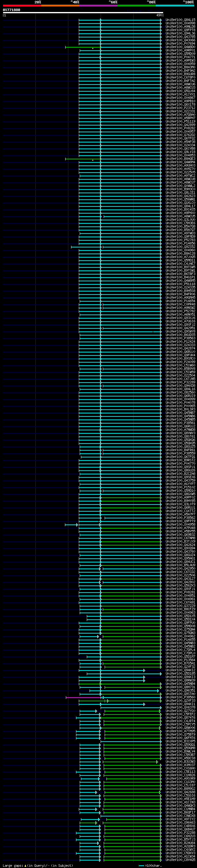
Task: Pick the UniRef100_A9PF02 entry
Action: coord(180,497)
